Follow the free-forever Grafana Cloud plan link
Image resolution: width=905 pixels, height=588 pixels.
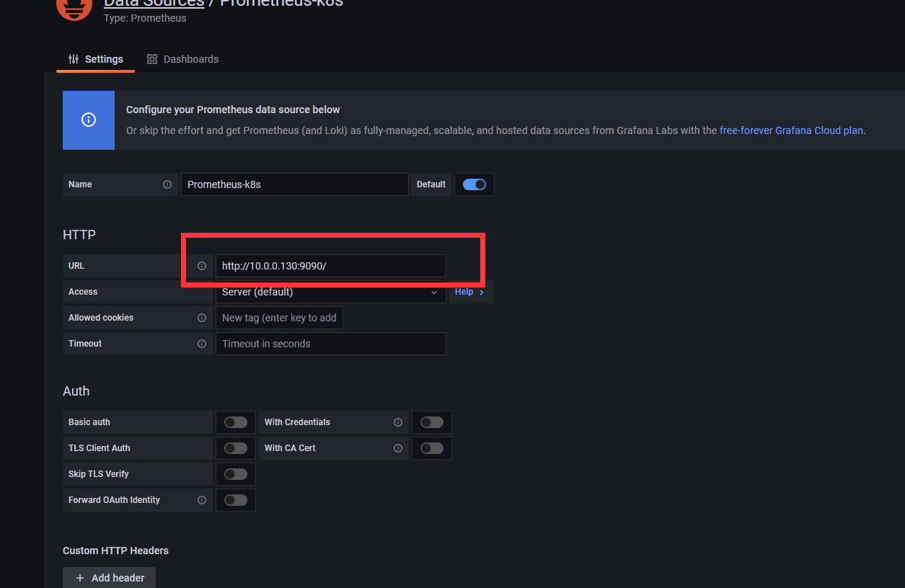coord(791,130)
